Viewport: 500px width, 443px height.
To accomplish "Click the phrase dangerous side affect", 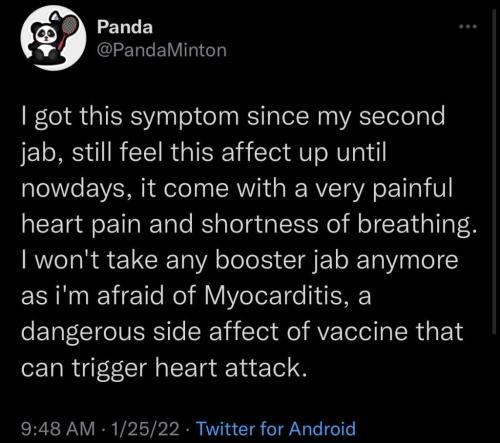I will coord(149,332).
